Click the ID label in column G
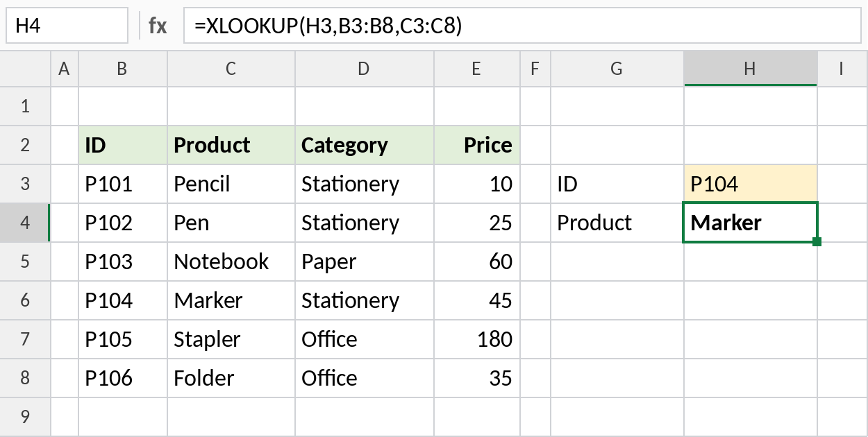Image resolution: width=868 pixels, height=437 pixels. [x=617, y=184]
